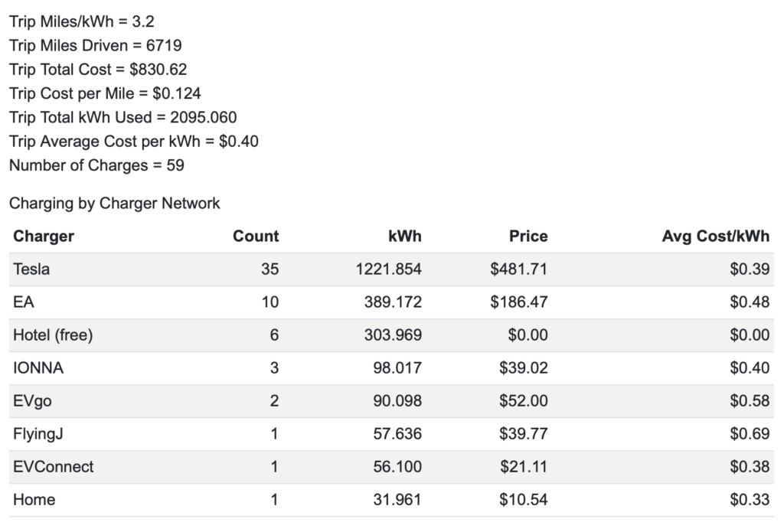Click the Trip Miles Driven text
This screenshot has height=532, width=784.
96,45
